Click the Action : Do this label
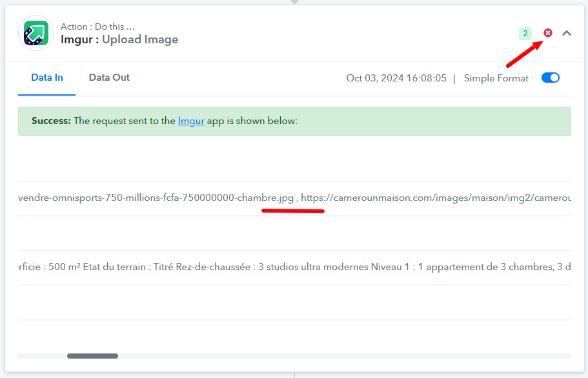Image resolution: width=588 pixels, height=378 pixels. (98, 26)
